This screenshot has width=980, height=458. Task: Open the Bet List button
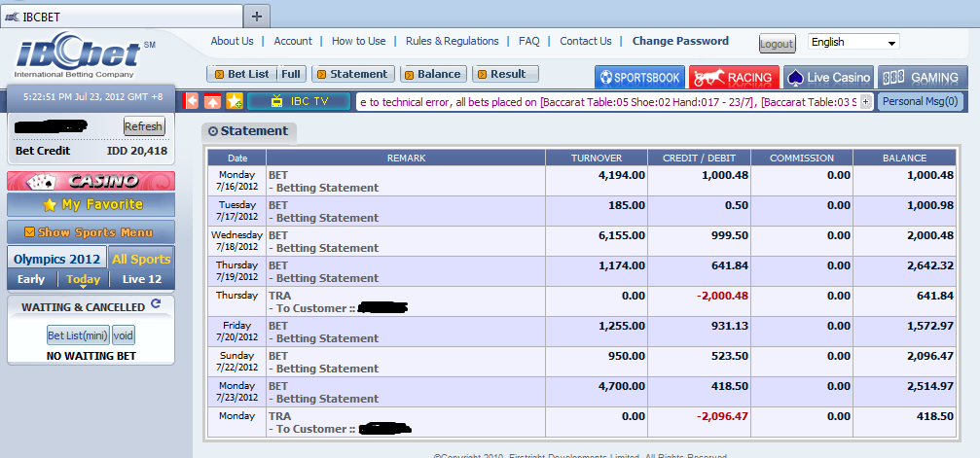coord(241,74)
